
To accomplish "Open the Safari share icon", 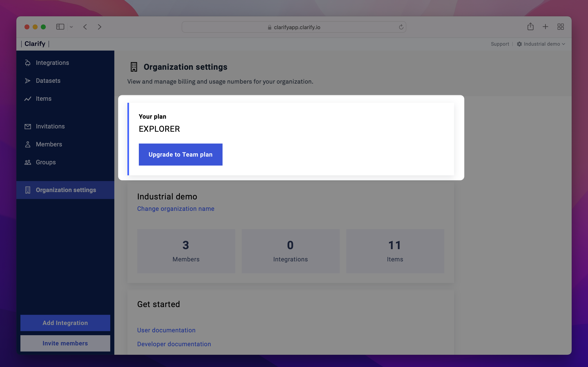I will tap(530, 27).
